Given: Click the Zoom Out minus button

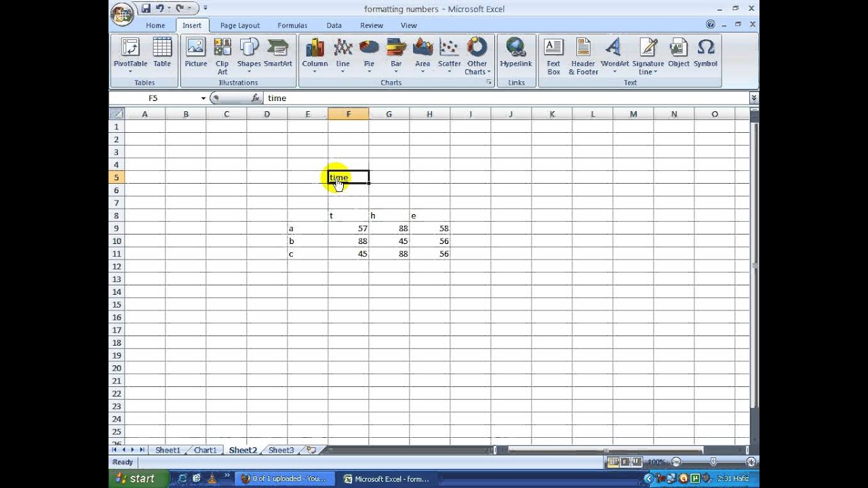Looking at the screenshot, I should (x=675, y=462).
